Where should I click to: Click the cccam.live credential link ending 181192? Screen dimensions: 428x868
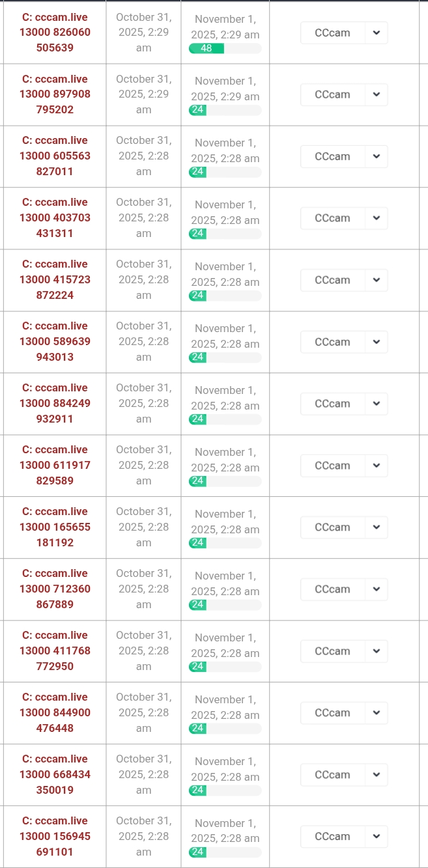pos(54,527)
